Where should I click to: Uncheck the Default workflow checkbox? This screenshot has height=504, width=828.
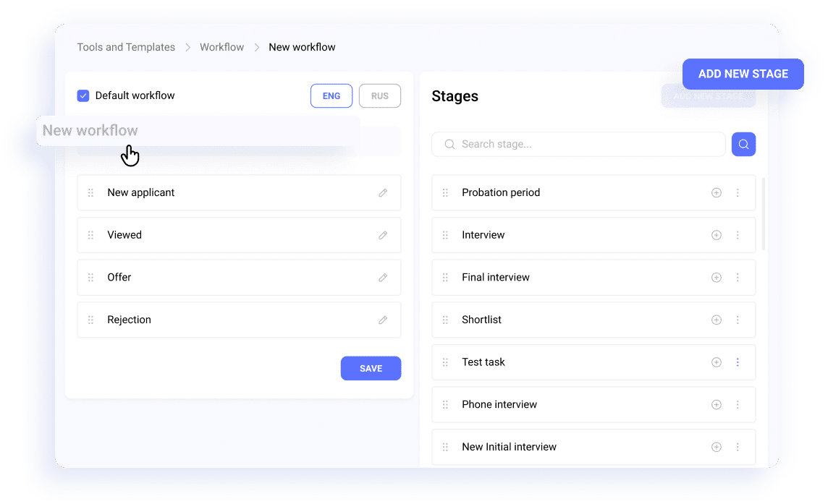83,95
